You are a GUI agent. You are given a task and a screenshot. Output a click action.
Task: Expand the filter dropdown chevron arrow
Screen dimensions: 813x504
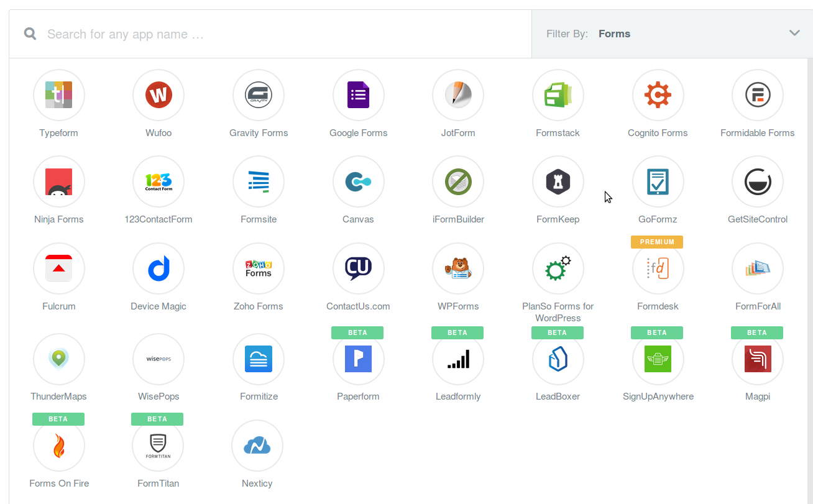pyautogui.click(x=794, y=33)
